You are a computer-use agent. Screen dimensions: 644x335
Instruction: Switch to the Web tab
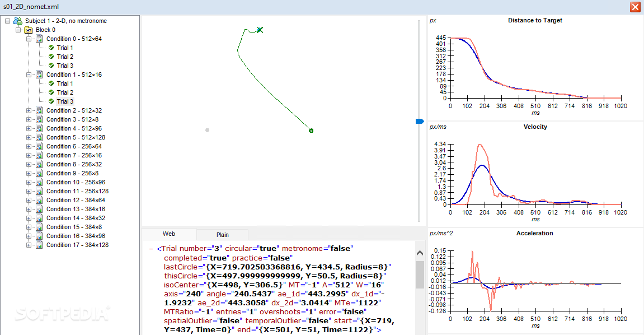[x=169, y=234]
